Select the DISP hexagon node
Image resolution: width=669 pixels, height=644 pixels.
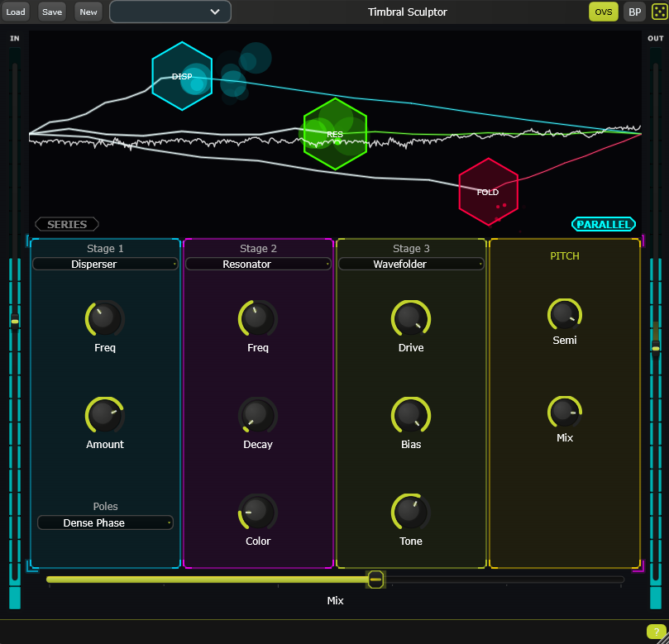pos(182,76)
